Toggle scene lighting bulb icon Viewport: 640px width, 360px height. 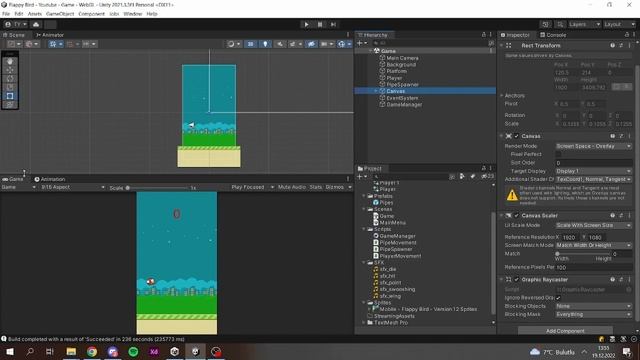point(265,44)
